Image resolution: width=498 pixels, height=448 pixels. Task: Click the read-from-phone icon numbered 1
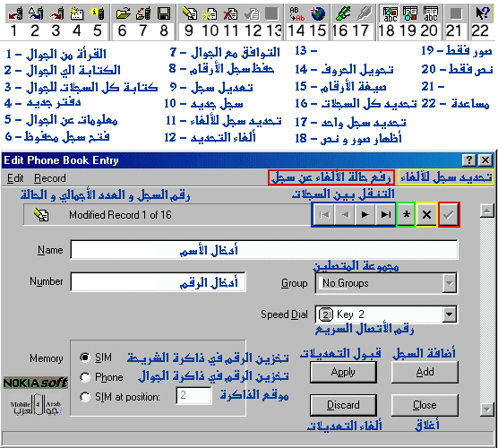click(14, 13)
